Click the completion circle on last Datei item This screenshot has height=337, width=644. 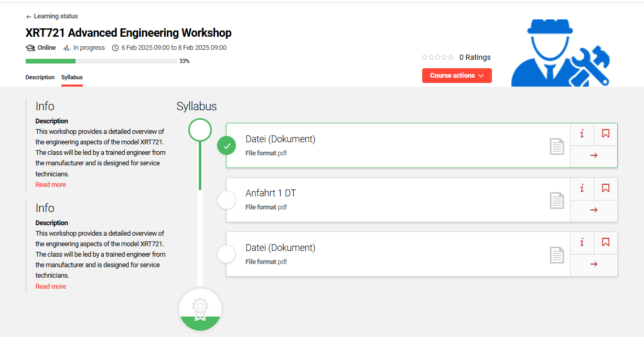tap(227, 254)
